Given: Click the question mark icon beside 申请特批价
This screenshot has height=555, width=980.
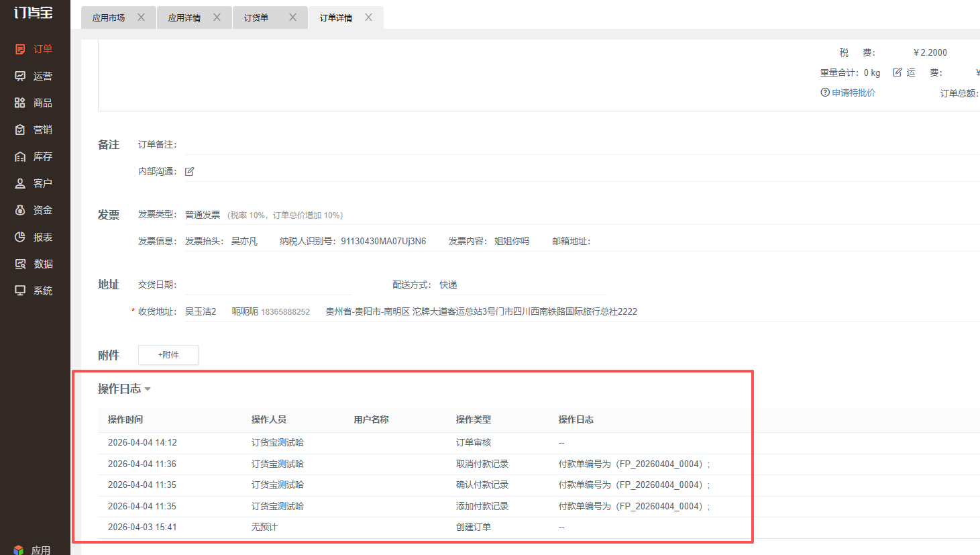Looking at the screenshot, I should click(825, 92).
